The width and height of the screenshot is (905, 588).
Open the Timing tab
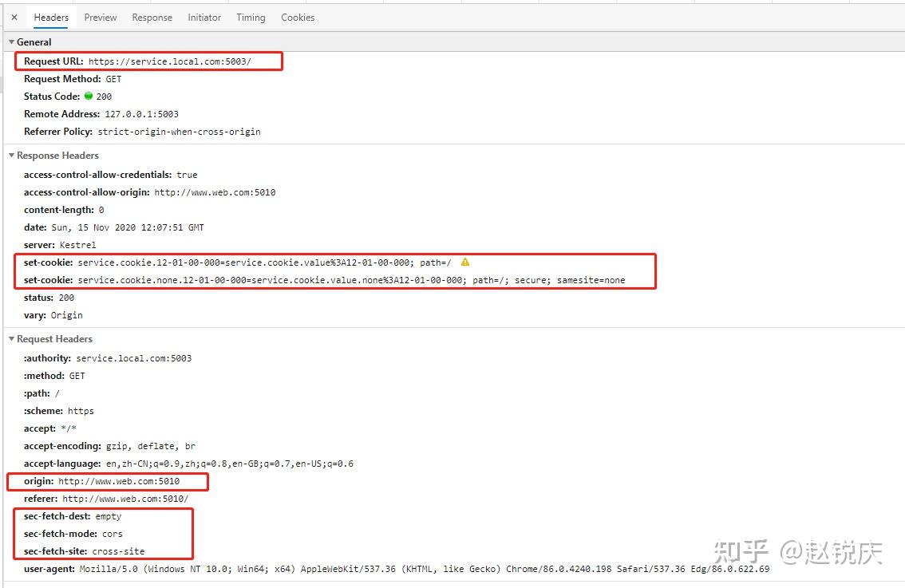click(x=251, y=17)
